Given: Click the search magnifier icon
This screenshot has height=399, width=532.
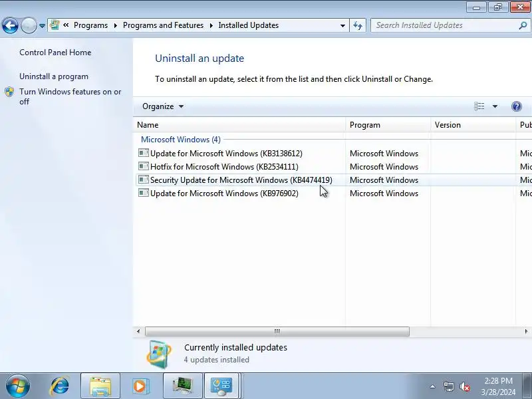Looking at the screenshot, I should click(523, 25).
